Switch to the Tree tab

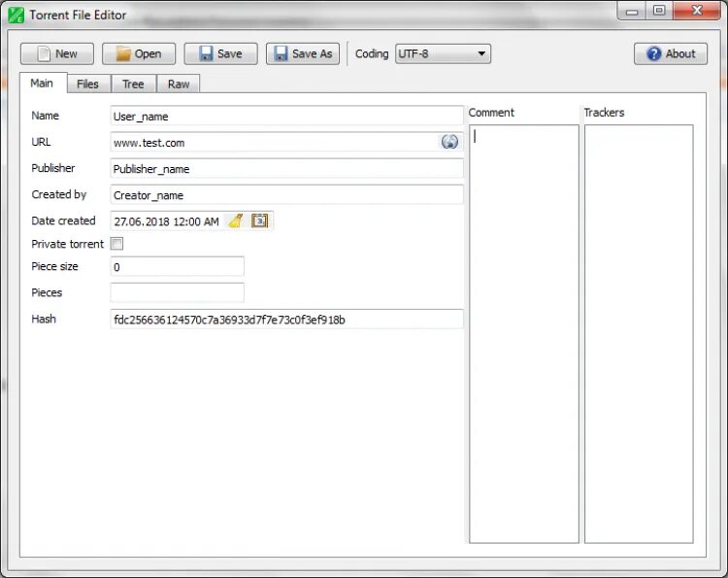click(x=133, y=85)
